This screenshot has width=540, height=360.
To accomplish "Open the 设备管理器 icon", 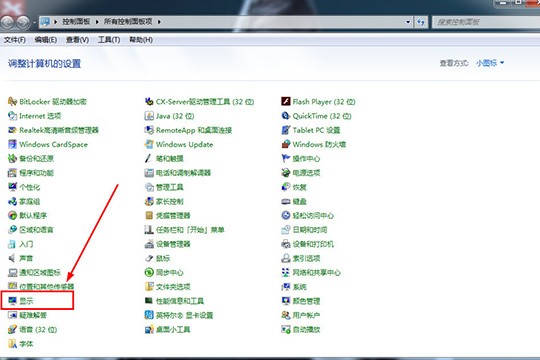I will click(149, 244).
